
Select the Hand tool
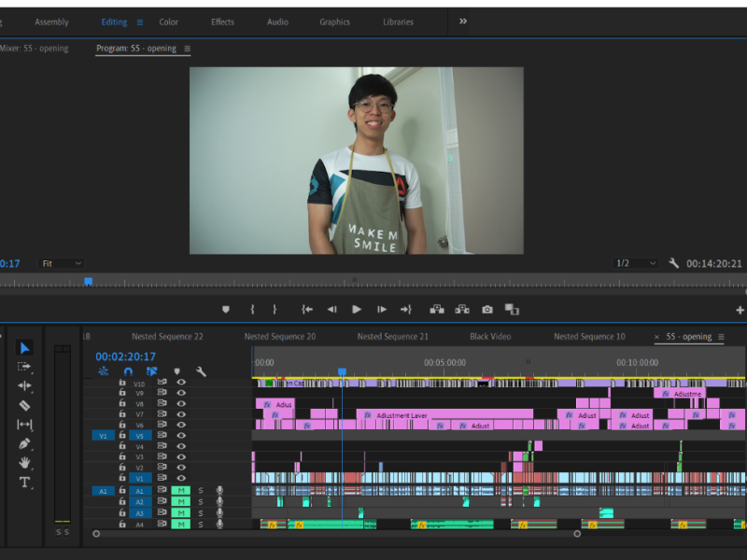coord(25,463)
